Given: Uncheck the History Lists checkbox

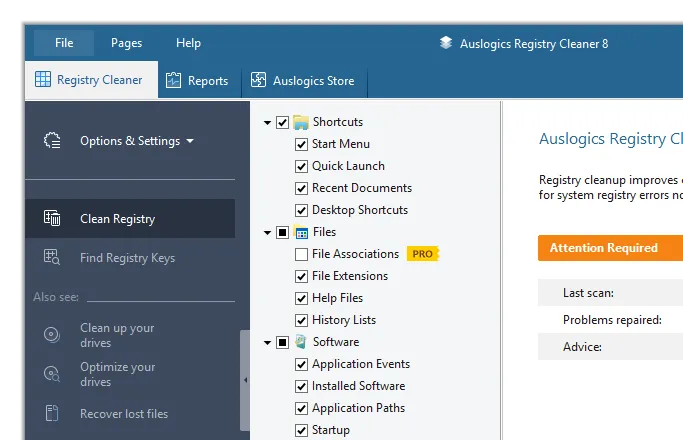Looking at the screenshot, I should (x=301, y=320).
